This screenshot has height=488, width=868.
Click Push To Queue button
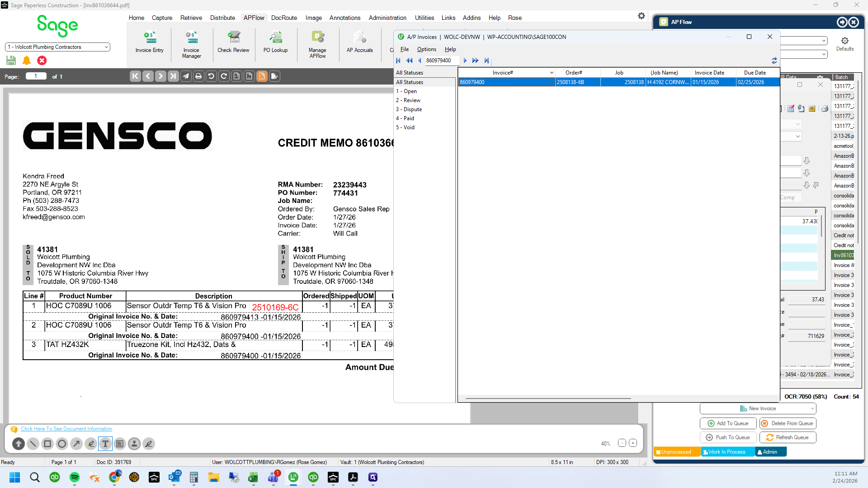click(x=728, y=437)
